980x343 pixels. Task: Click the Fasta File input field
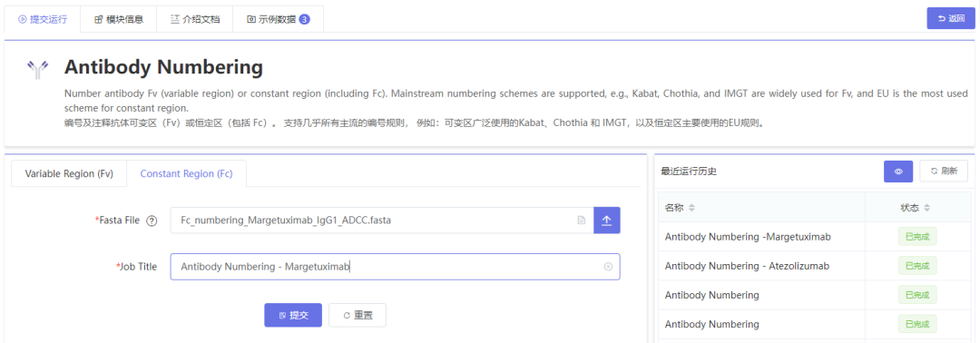[x=381, y=220]
